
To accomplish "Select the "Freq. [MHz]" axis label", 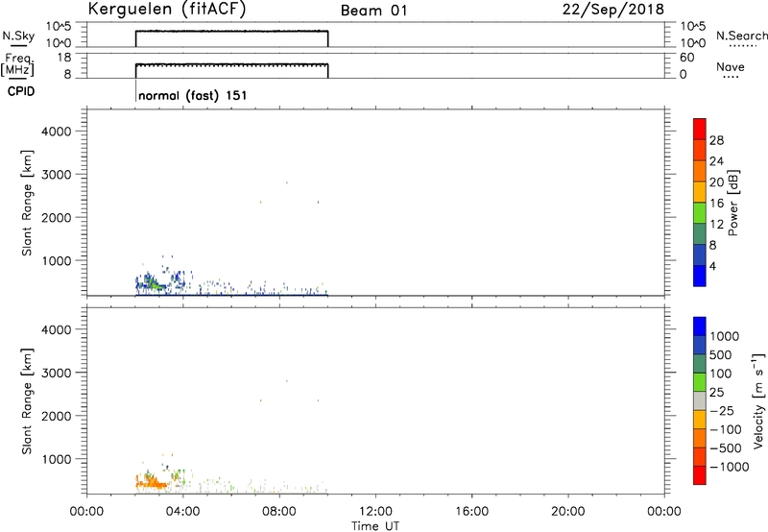I will 19,64.
